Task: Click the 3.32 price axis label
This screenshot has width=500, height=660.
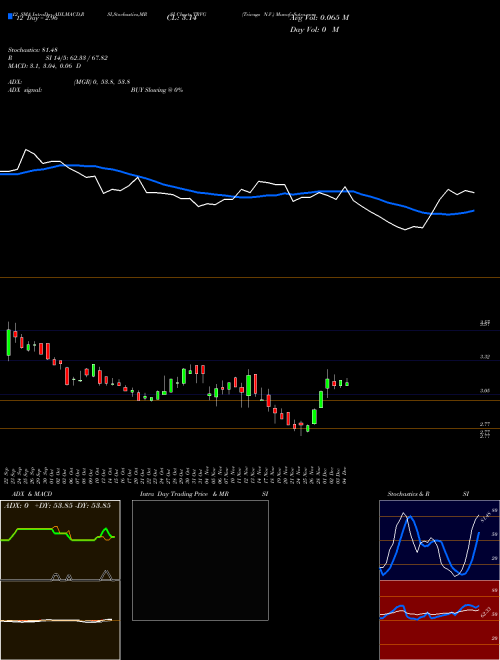Action: coord(484,357)
